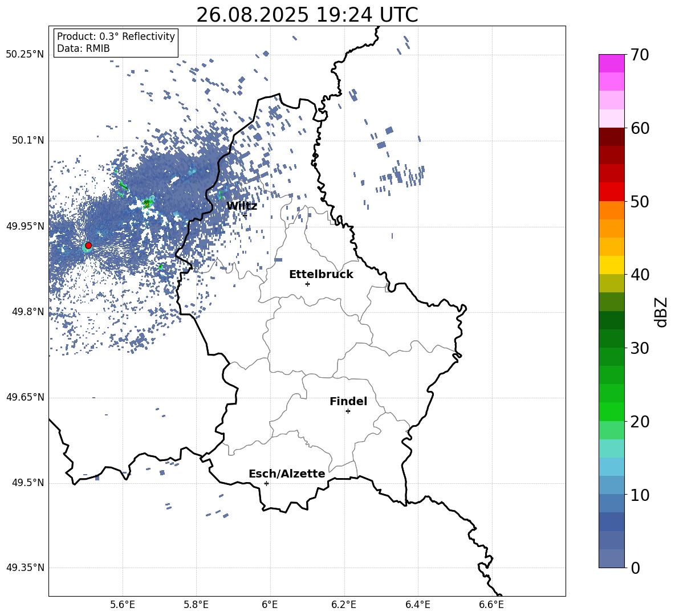Click the 50.1°N latitude label
Screen dimensions: 675x616
coord(28,141)
